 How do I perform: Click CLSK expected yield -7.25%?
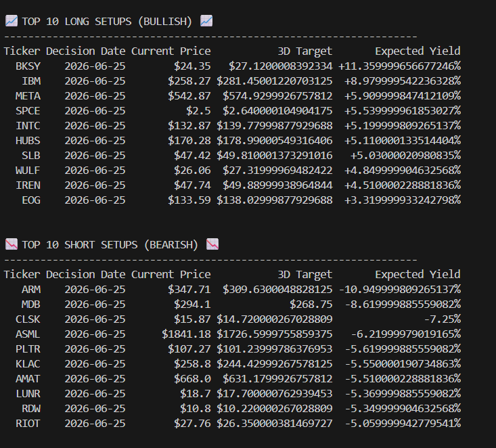point(443,319)
